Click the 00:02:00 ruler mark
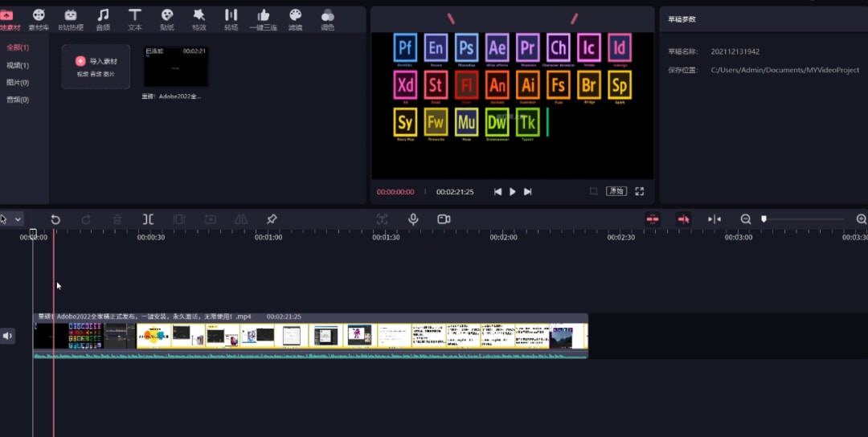Viewport: 868px width, 437px height. [504, 237]
